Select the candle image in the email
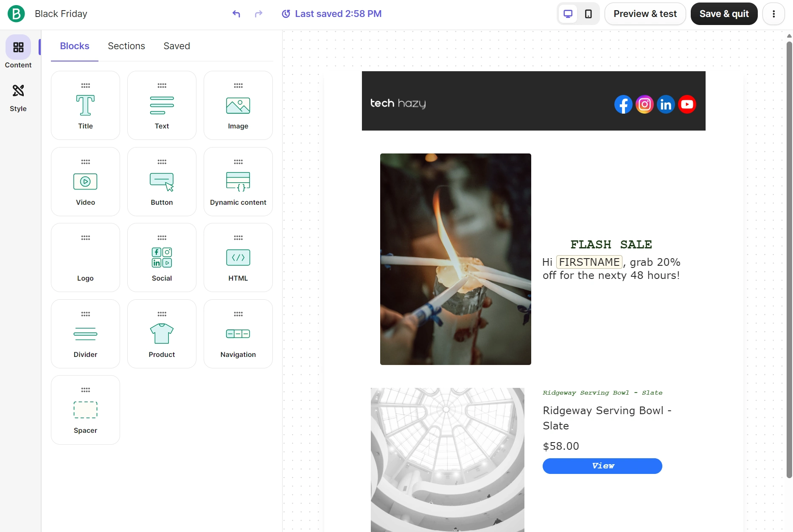Image resolution: width=793 pixels, height=532 pixels. tap(455, 259)
